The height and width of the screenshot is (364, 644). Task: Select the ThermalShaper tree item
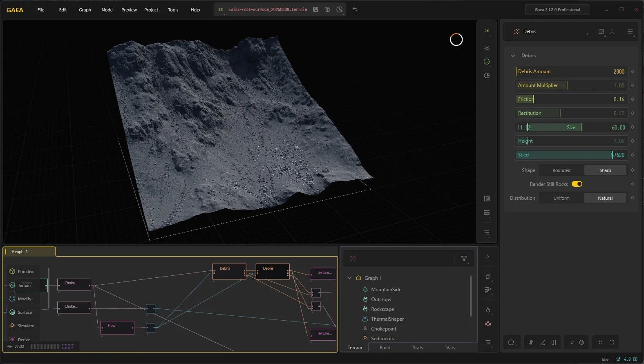387,319
